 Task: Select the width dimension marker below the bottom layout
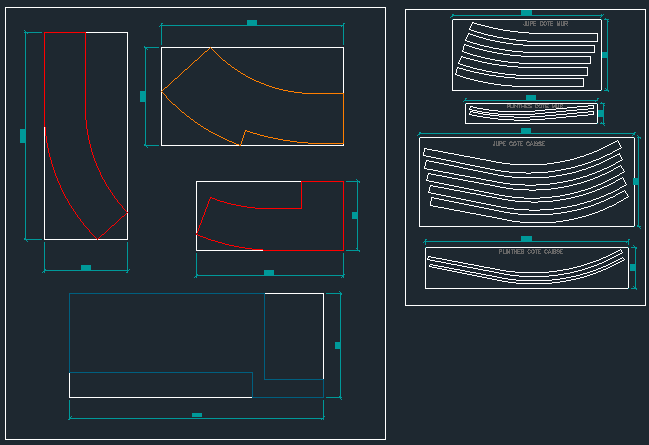tap(197, 415)
